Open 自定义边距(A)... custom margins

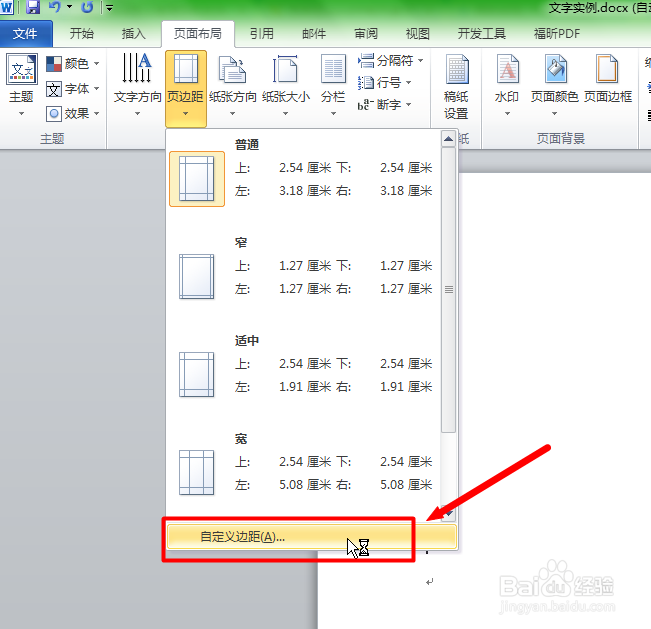(312, 537)
